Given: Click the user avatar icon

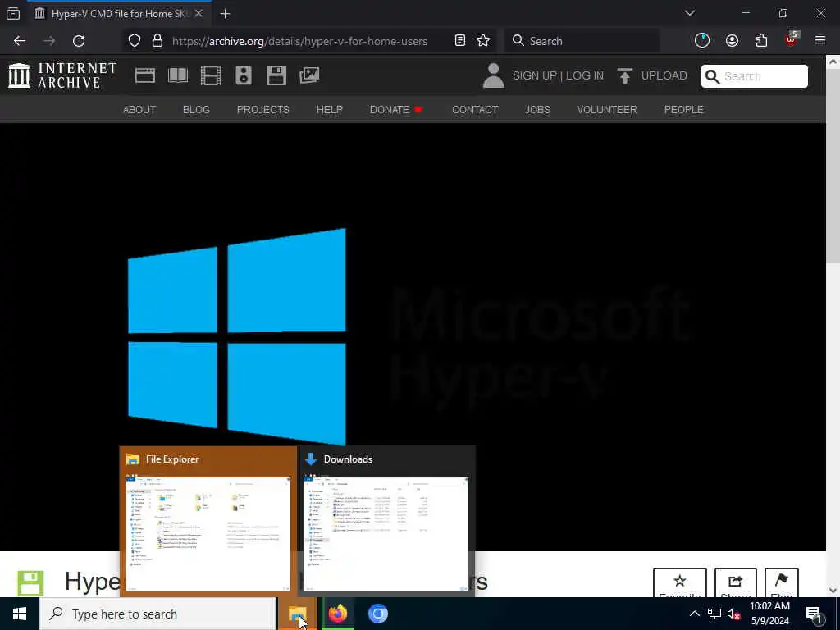Looking at the screenshot, I should tap(493, 75).
